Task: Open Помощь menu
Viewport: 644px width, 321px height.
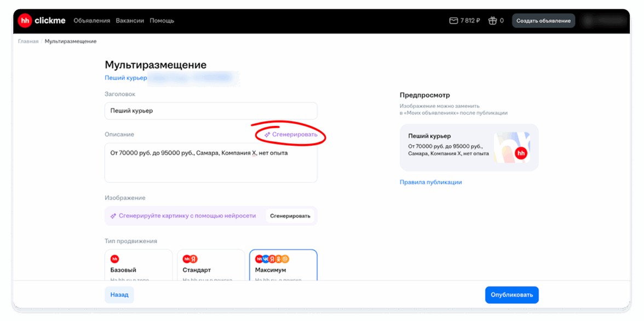Action: [x=162, y=21]
